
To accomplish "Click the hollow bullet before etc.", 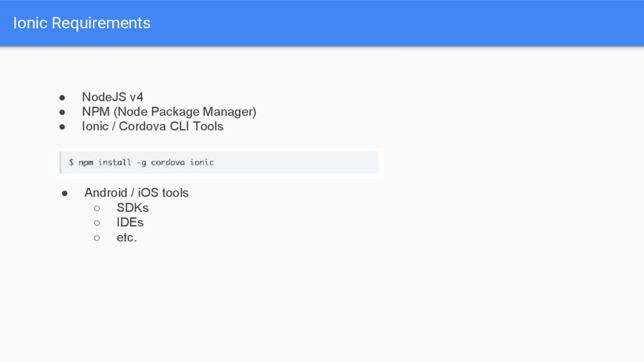I will point(97,238).
